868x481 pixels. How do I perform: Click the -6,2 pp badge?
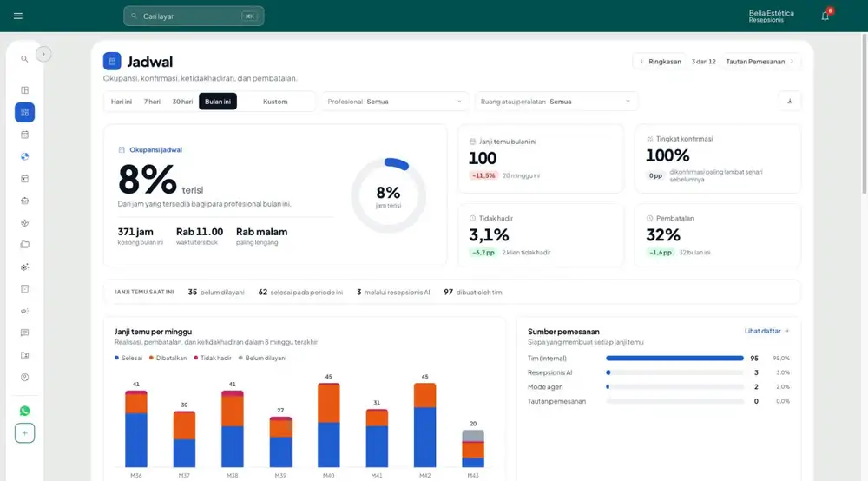(483, 253)
